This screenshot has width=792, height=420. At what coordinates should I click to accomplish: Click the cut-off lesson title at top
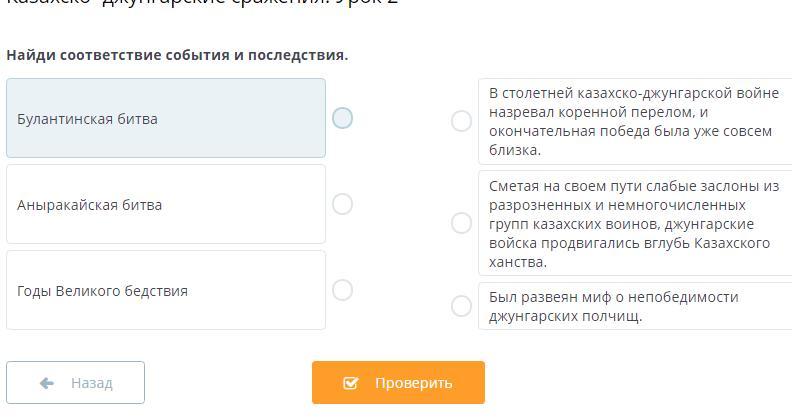click(202, 3)
